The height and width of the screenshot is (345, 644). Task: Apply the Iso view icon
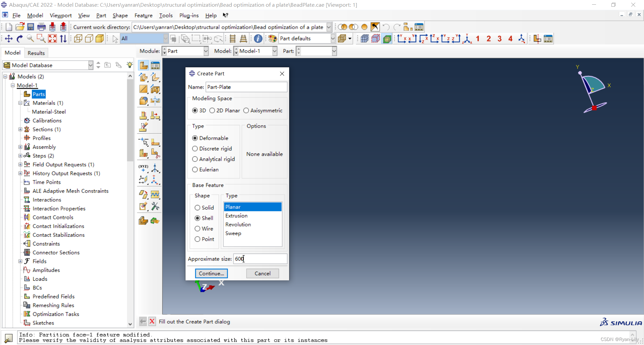467,39
